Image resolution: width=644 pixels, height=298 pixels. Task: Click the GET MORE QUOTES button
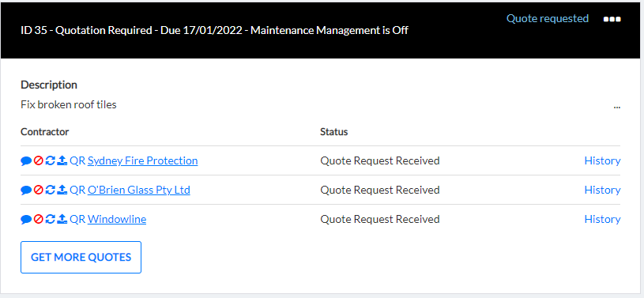pyautogui.click(x=81, y=258)
